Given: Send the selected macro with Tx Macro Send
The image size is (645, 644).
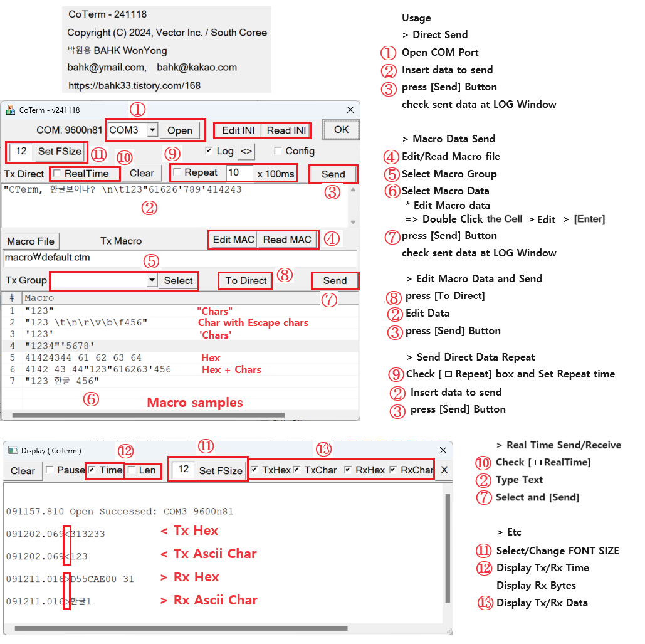Looking at the screenshot, I should point(335,281).
